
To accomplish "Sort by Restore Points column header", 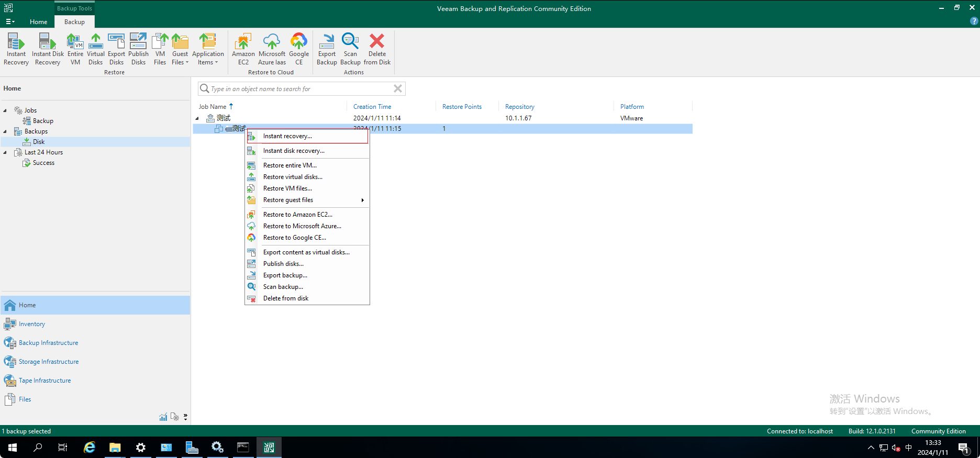I will point(462,107).
